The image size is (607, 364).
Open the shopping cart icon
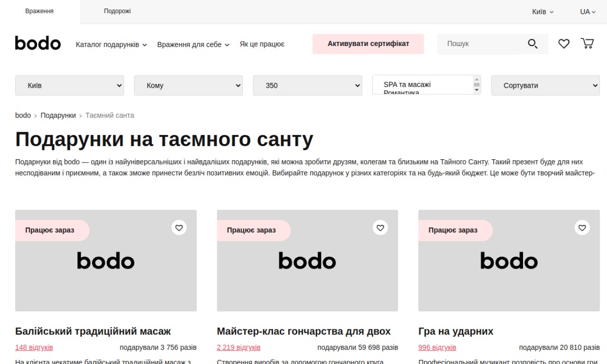pos(587,44)
